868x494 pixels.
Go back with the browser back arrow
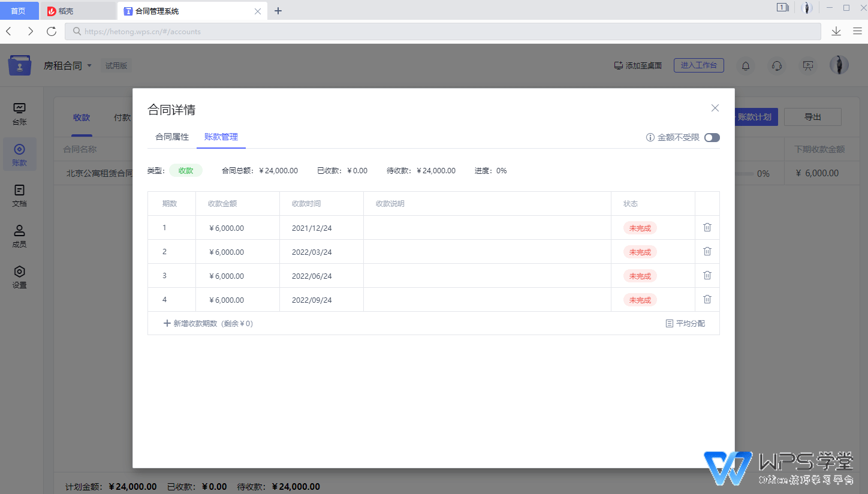click(9, 31)
